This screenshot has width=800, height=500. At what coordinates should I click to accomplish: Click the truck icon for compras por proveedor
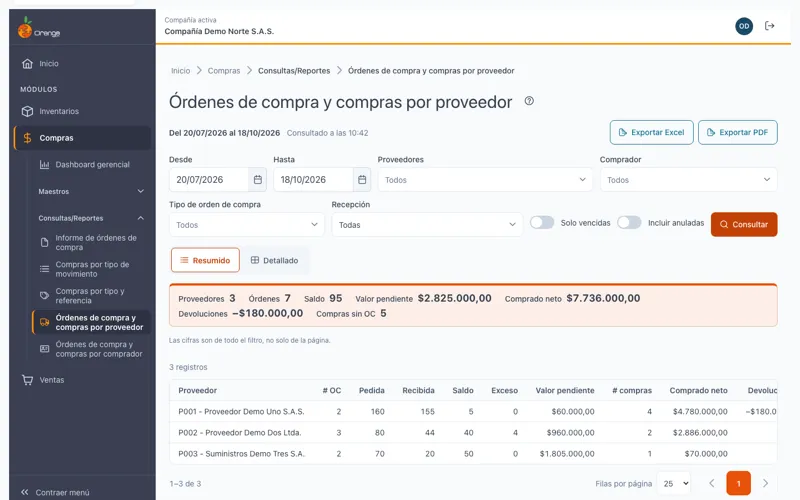[x=44, y=322]
